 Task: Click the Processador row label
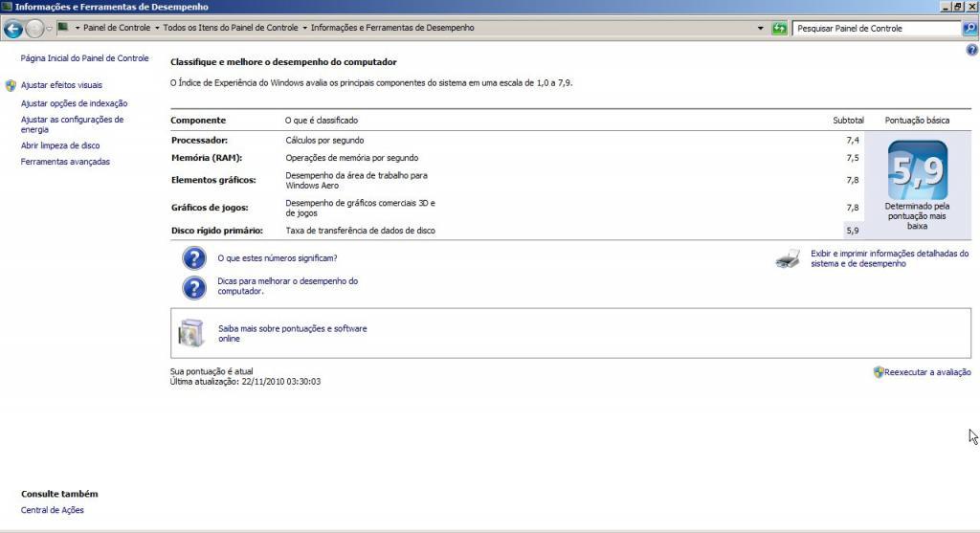coord(199,141)
